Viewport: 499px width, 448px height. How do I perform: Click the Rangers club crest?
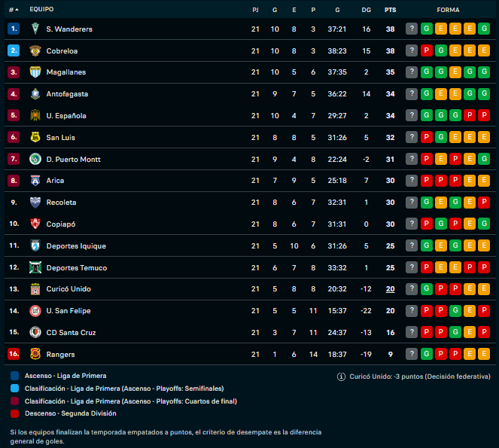click(35, 354)
